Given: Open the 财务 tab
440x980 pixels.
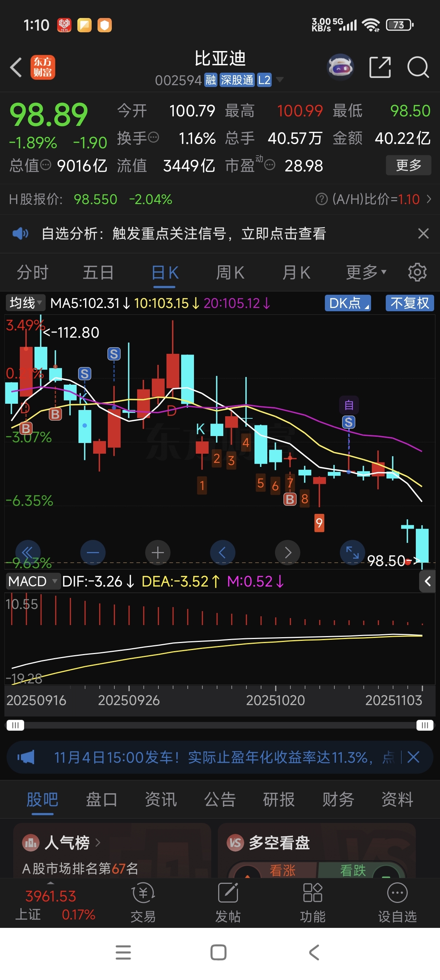Looking at the screenshot, I should coord(338,799).
